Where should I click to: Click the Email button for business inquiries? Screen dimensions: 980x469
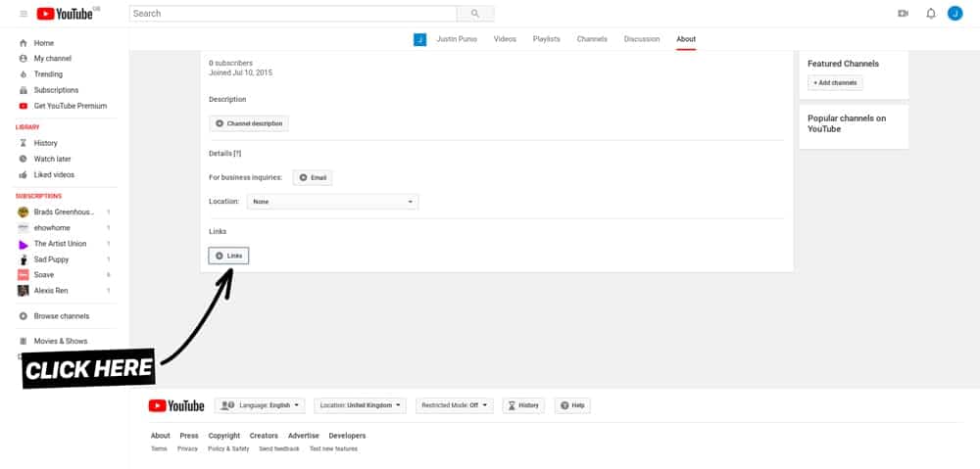click(x=313, y=178)
